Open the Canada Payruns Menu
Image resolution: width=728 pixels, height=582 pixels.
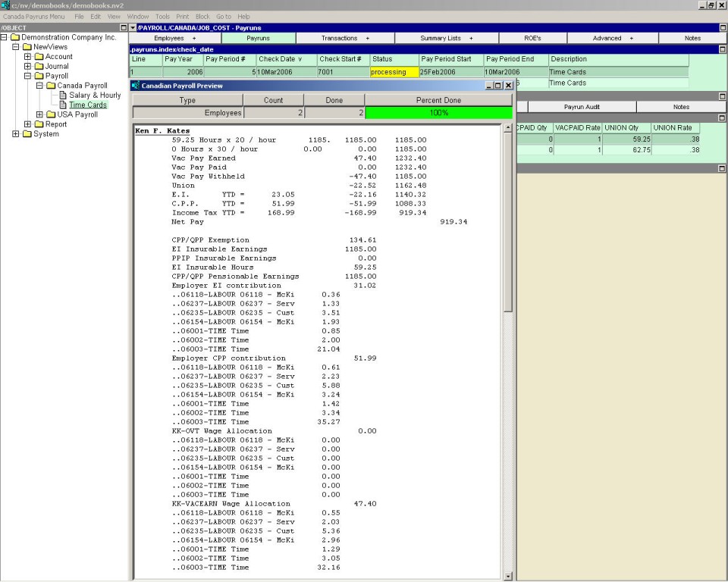pos(34,16)
